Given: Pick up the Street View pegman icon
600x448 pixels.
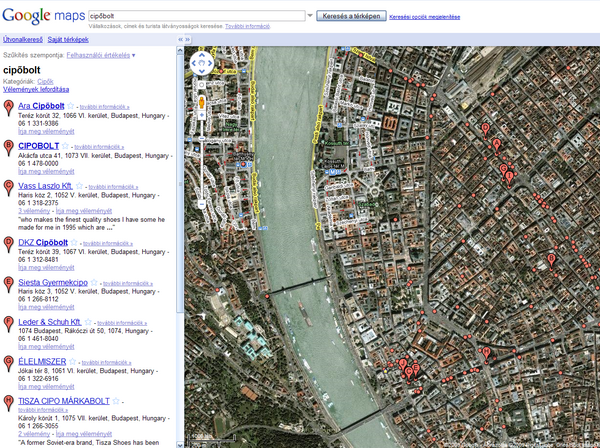Looking at the screenshot, I should pyautogui.click(x=202, y=102).
